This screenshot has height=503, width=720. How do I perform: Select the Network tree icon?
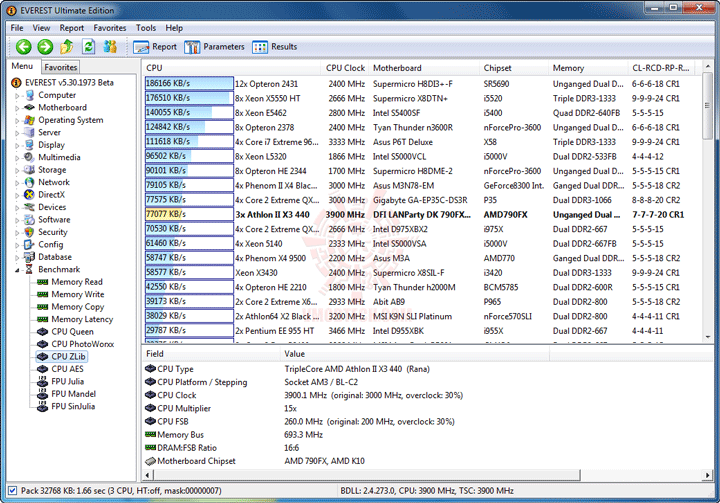click(x=30, y=182)
